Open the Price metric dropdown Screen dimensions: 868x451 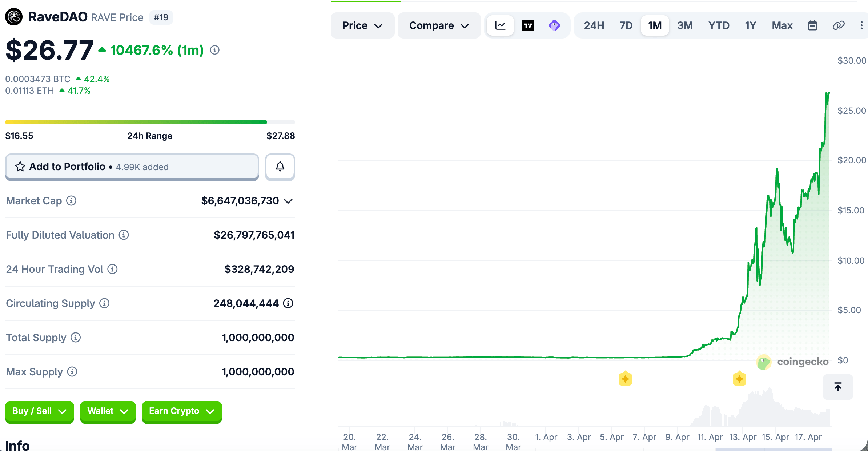point(362,25)
